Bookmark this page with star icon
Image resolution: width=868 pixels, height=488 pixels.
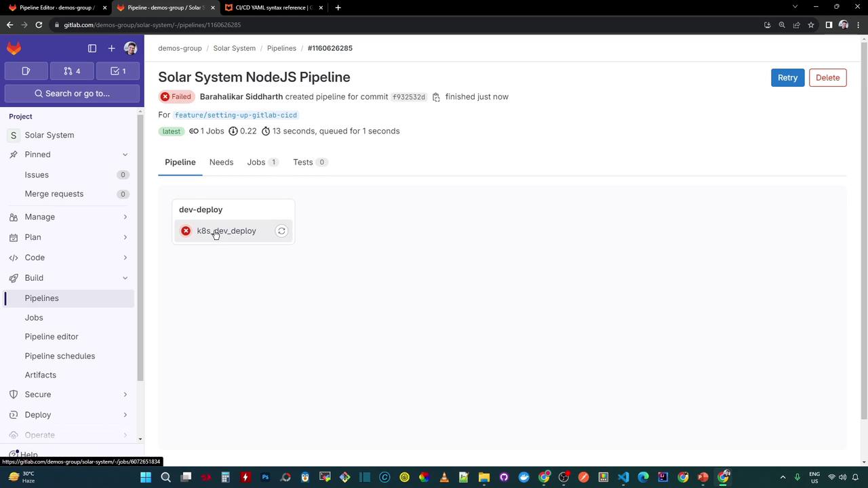811,25
